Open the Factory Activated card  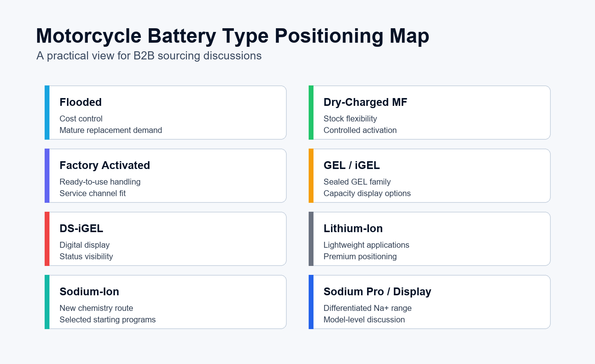tap(165, 176)
